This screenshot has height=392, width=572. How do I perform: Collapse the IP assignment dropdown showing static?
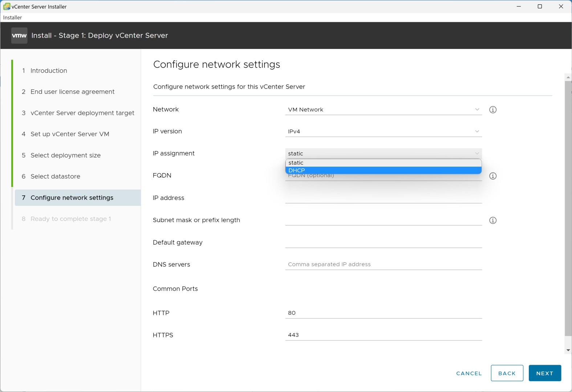[384, 154]
